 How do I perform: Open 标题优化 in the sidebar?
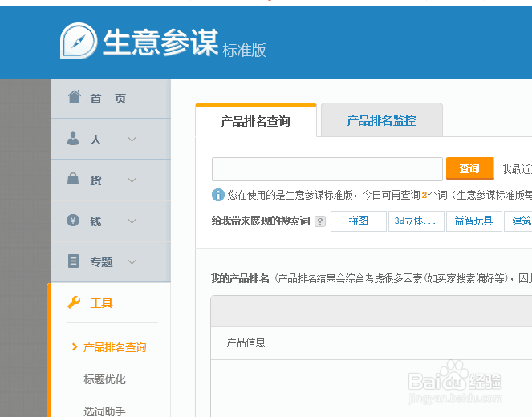click(104, 379)
